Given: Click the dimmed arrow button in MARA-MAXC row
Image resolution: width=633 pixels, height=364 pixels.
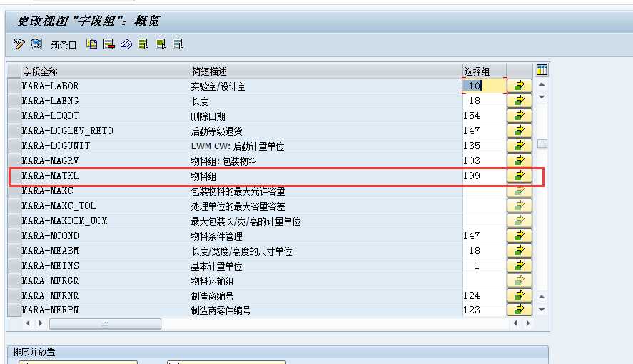Looking at the screenshot, I should click(x=519, y=191).
